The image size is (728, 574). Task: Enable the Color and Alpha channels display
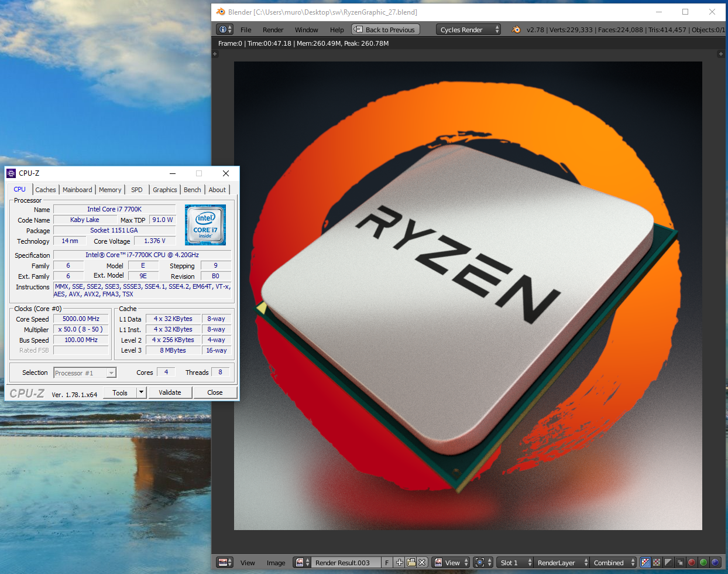[x=645, y=562]
